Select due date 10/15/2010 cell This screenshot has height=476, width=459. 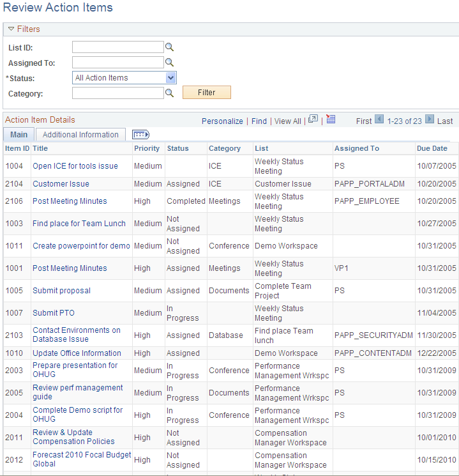pos(437,460)
